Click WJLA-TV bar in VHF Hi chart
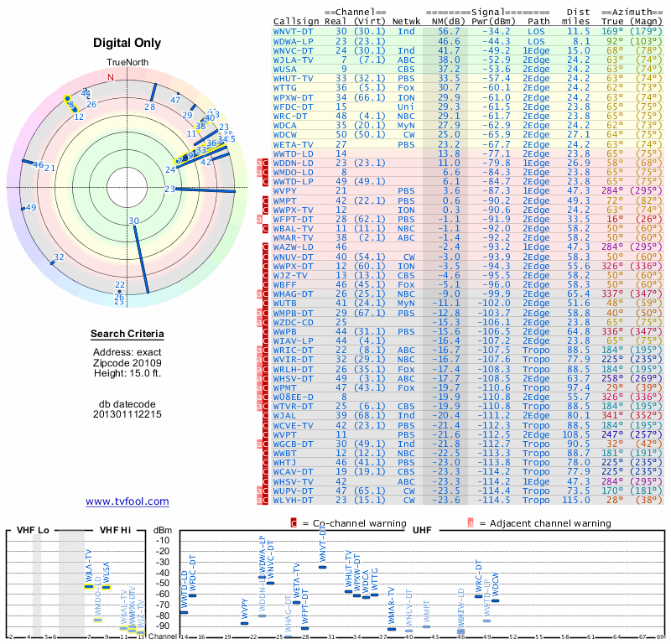 [x=89, y=587]
